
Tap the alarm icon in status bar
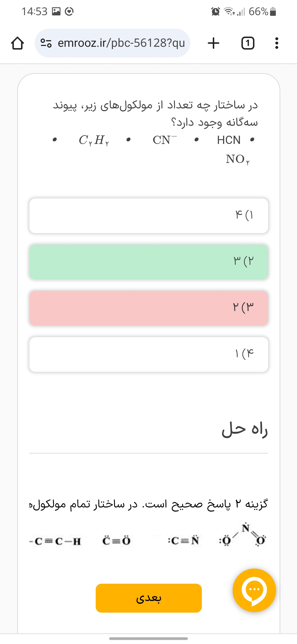(x=216, y=12)
